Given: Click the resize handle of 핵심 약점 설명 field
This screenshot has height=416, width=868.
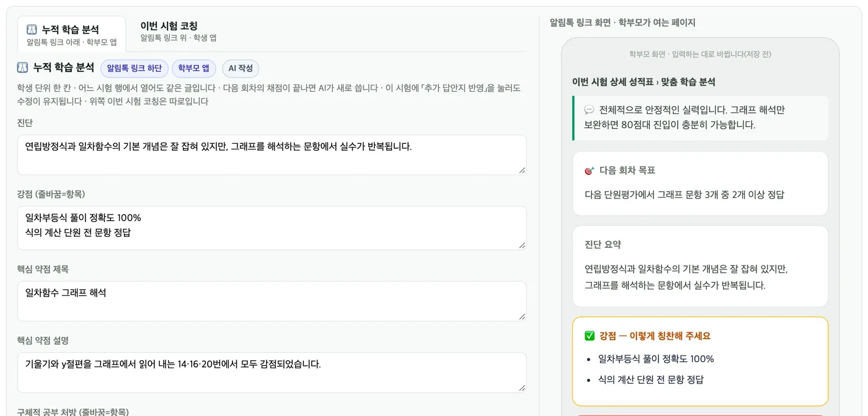Looking at the screenshot, I should tap(522, 388).
